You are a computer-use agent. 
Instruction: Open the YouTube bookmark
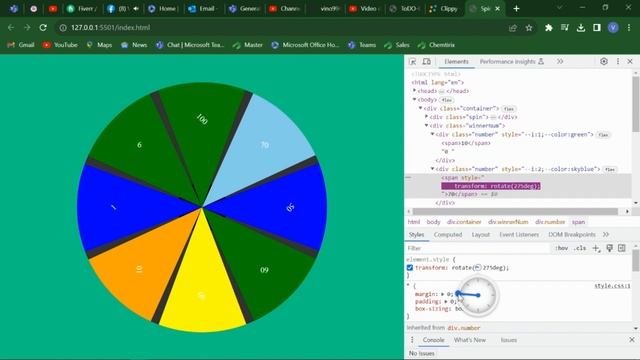pyautogui.click(x=60, y=45)
